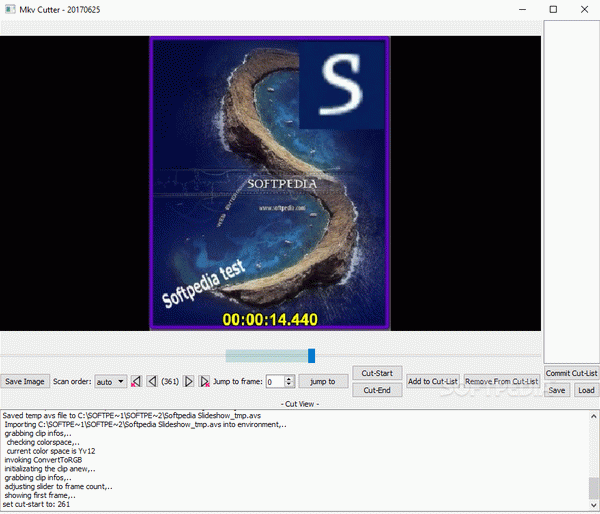Close the Mkv Cutter window
600x514 pixels.
click(x=584, y=9)
